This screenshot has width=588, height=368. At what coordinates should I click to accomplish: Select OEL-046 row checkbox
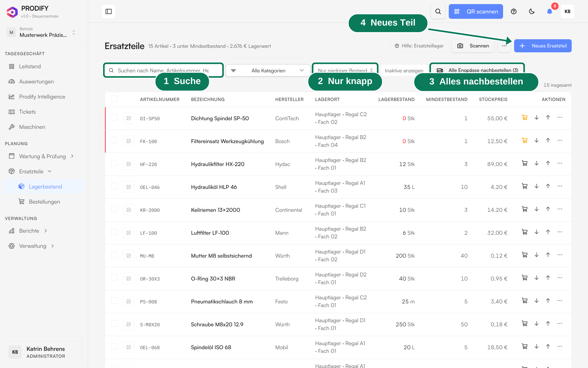click(114, 186)
